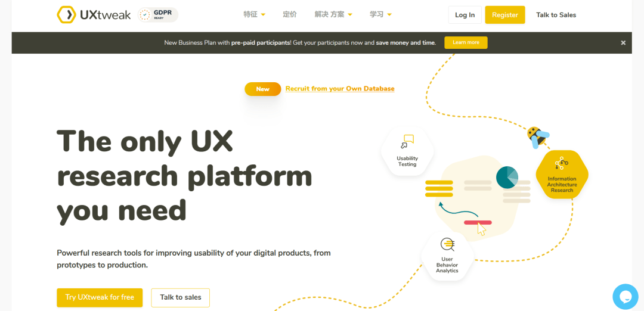
Task: Click the outlined Talk to sales button
Action: 180,297
